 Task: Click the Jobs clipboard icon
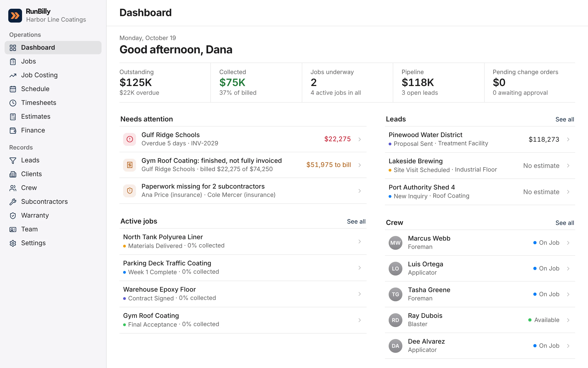[13, 62]
